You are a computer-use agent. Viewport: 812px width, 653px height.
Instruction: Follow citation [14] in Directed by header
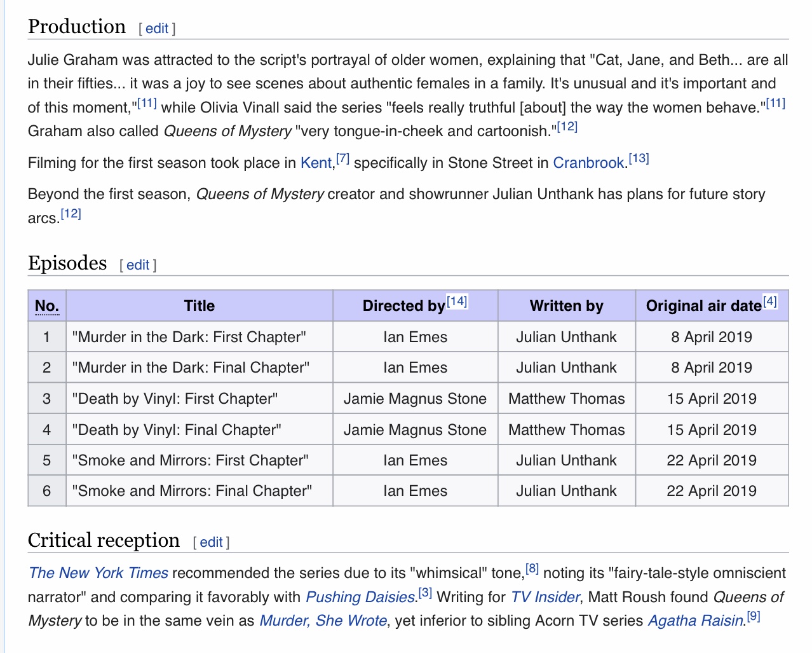click(457, 301)
